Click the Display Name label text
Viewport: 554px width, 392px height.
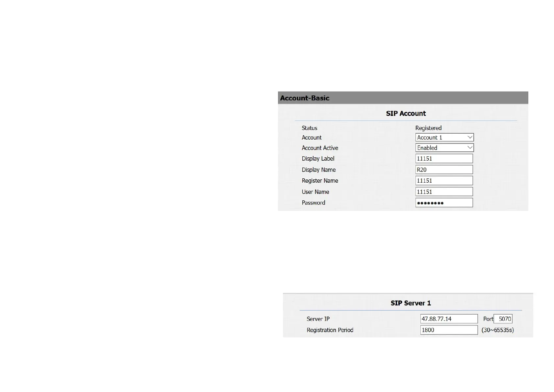tap(318, 170)
